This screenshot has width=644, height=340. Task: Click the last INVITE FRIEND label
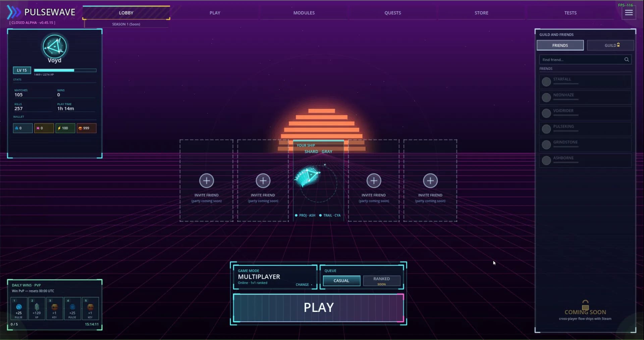tap(430, 195)
